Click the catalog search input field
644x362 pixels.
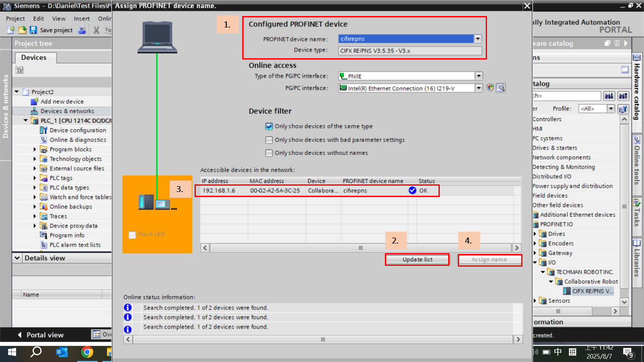point(566,96)
